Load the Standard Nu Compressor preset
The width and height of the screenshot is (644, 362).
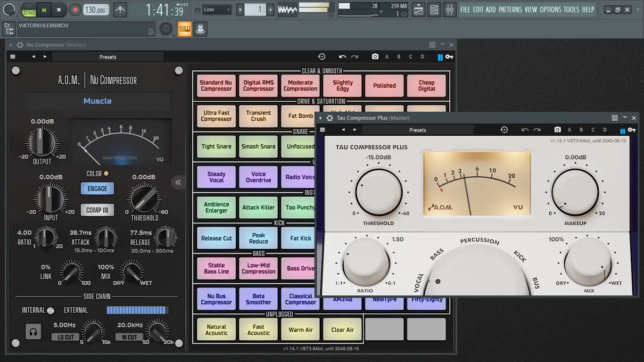(216, 86)
